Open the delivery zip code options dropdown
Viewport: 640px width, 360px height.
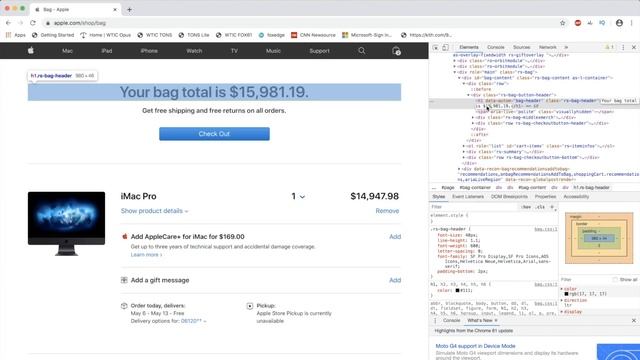tap(193, 321)
